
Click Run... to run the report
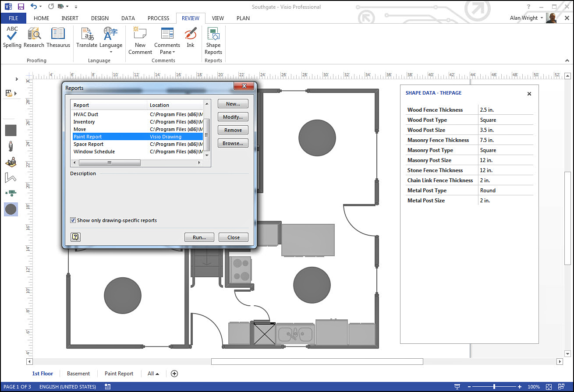199,237
